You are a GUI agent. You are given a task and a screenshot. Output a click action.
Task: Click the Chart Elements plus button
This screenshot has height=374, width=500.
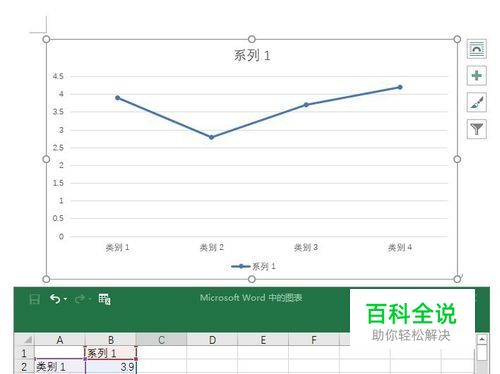point(477,76)
